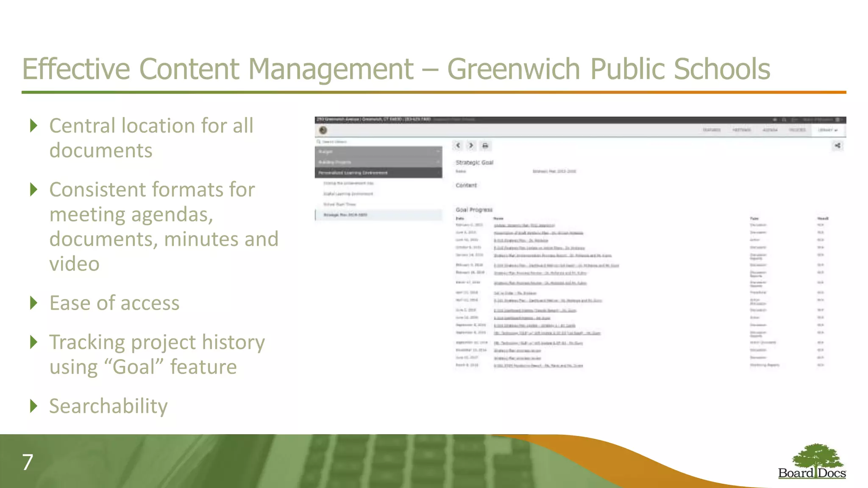
Task: Click the Consistent formats bullet text
Action: coord(164,226)
